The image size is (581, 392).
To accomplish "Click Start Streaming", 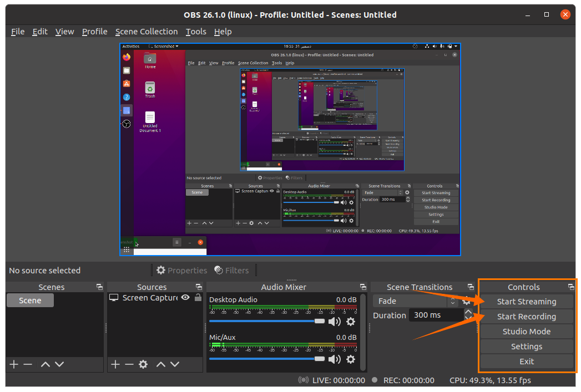I will click(527, 302).
